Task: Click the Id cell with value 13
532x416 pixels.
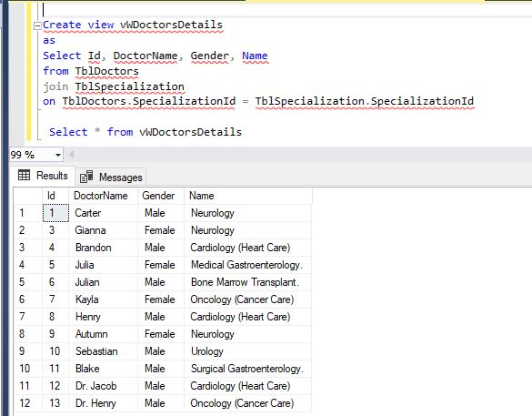Action: [55, 403]
